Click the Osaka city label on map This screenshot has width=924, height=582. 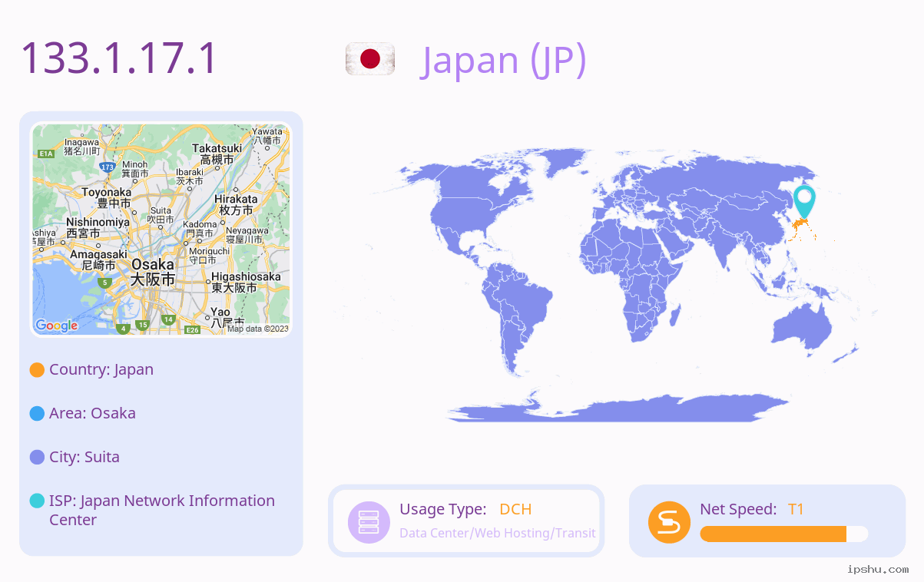(152, 272)
